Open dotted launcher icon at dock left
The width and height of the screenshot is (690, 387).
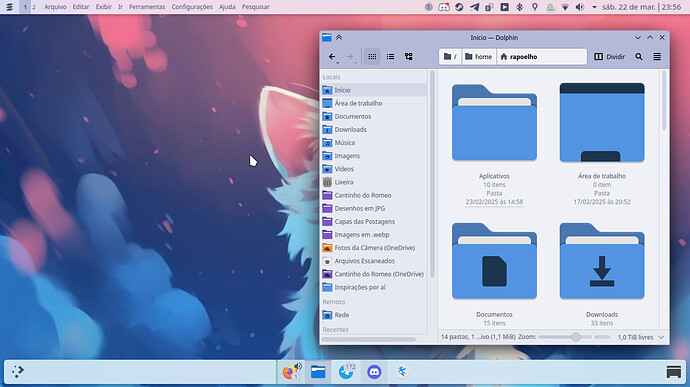tap(18, 372)
